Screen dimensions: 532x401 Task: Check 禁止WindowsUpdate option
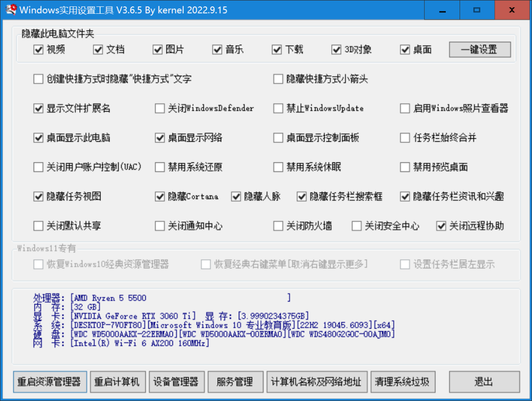pos(278,108)
